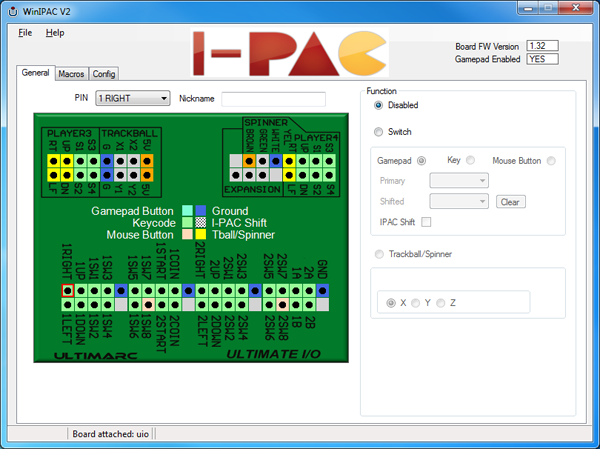Click the yellow Tball/Spinner legend swatch
600x449 pixels.
201,234
